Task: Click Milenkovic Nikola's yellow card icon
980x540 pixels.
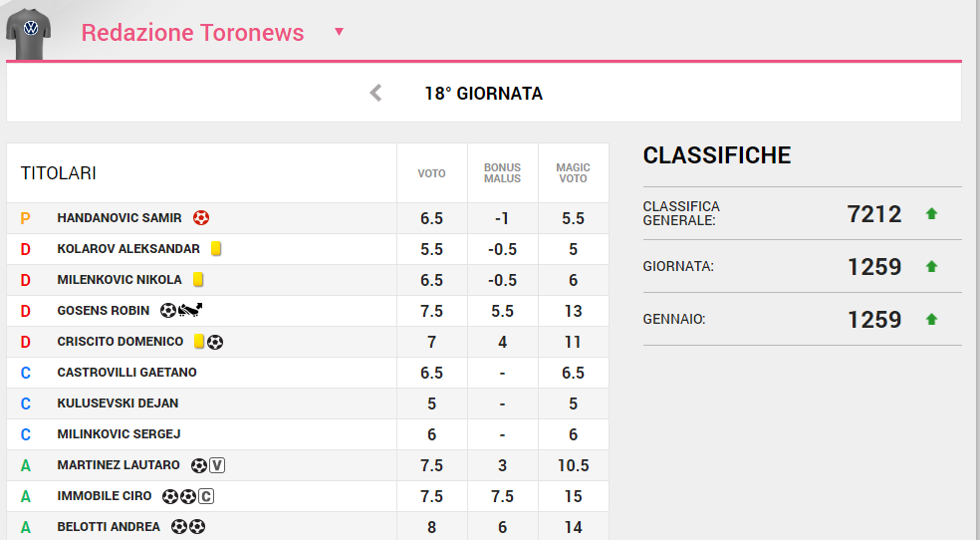Action: click(198, 279)
